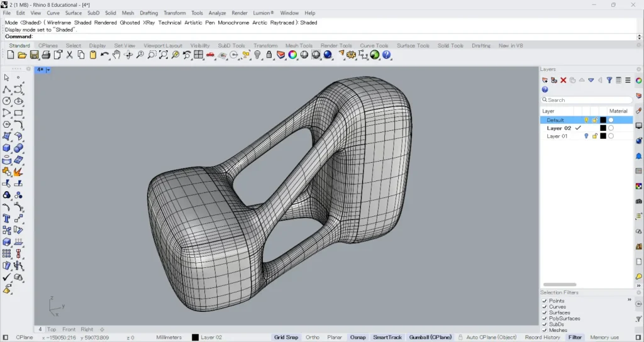Viewport: 644px width, 342px height.
Task: Expand right side panel overflow chevron
Action: pyautogui.click(x=639, y=285)
